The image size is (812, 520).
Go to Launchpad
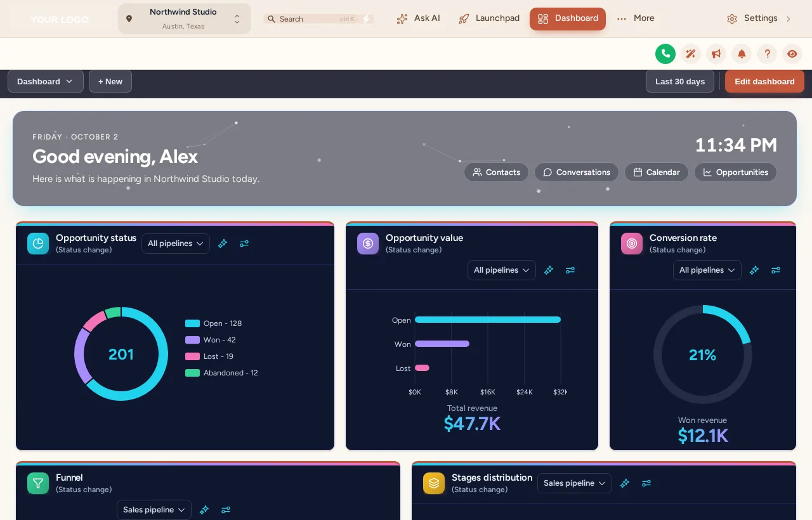click(x=489, y=18)
